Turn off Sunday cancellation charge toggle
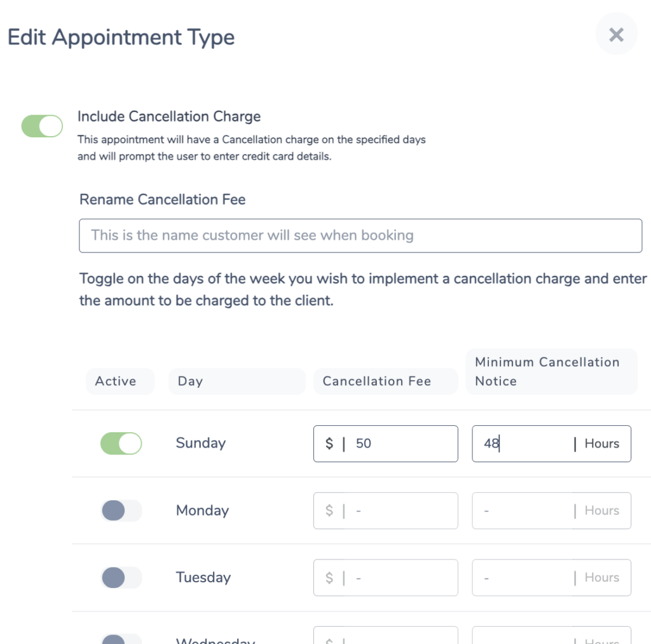Viewport: 651px width, 644px height. 121,444
